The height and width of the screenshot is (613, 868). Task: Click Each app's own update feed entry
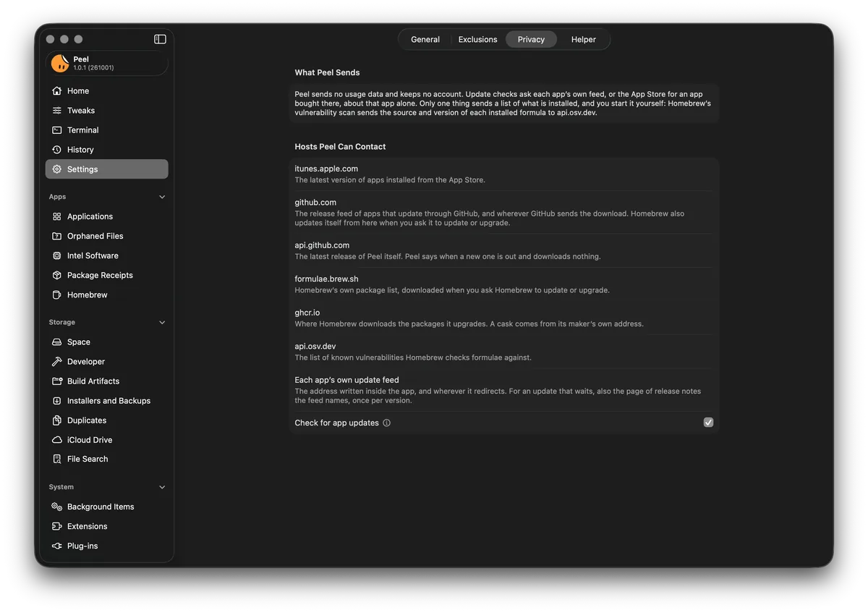click(503, 389)
